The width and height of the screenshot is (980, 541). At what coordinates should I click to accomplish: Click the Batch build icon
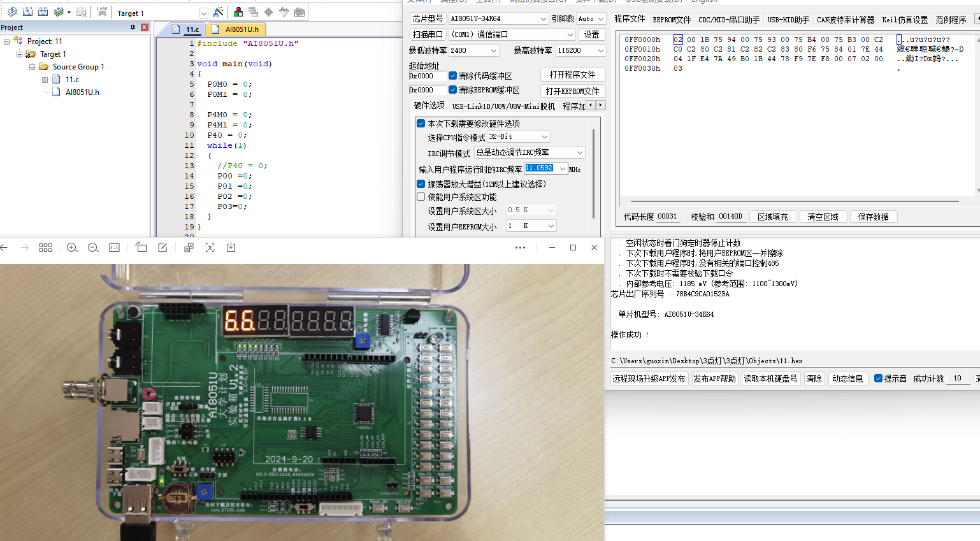pos(59,12)
